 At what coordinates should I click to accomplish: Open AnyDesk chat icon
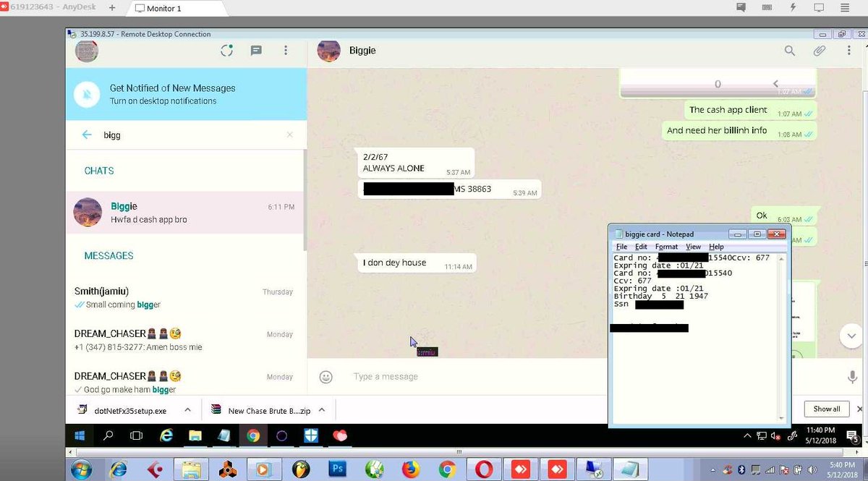point(741,8)
